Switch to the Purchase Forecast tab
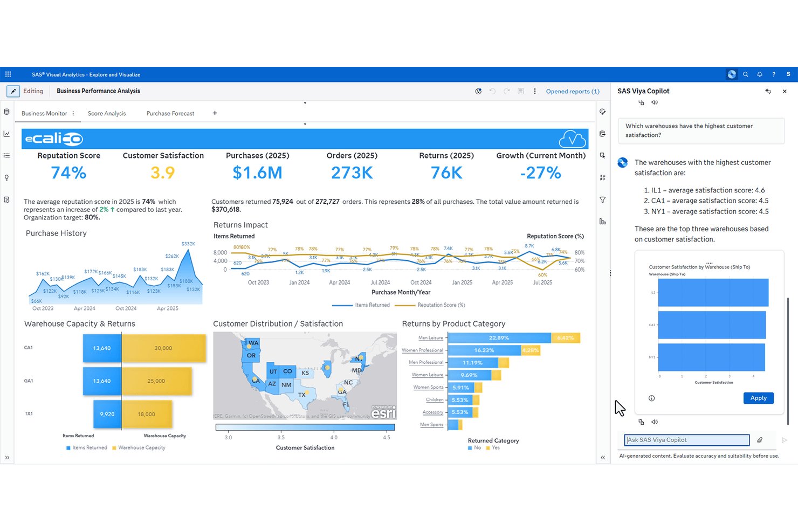 (x=170, y=113)
